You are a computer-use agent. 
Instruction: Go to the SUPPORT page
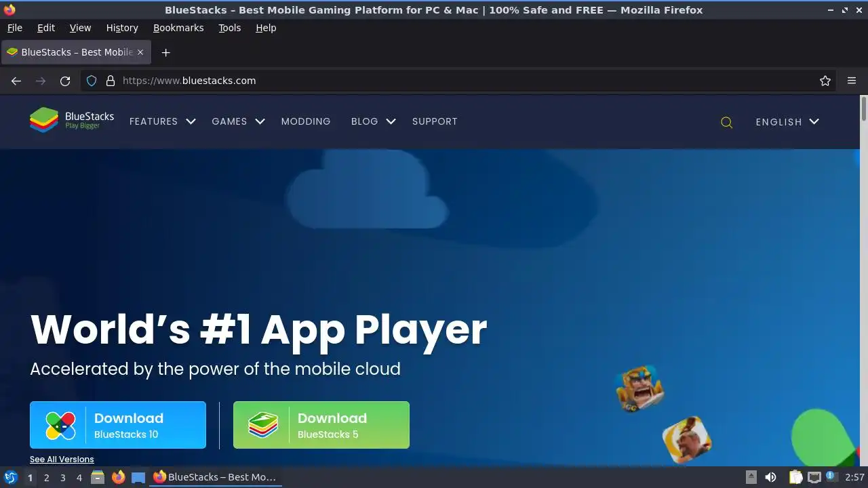(435, 121)
